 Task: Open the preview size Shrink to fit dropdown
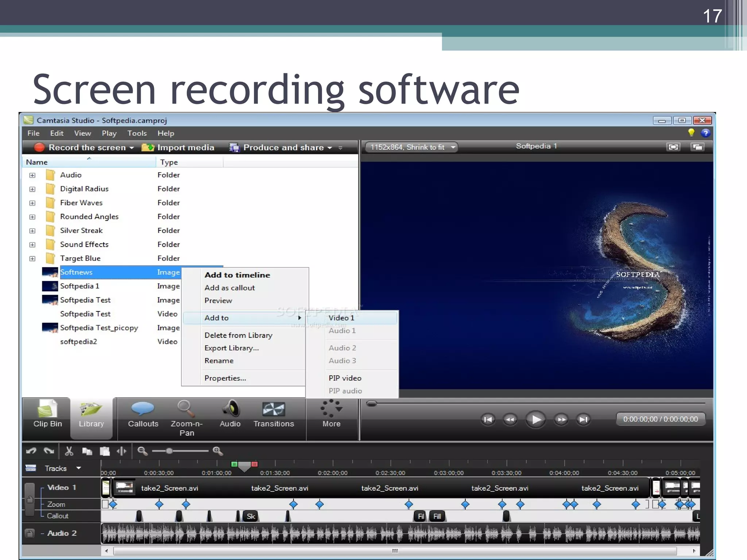click(x=412, y=147)
